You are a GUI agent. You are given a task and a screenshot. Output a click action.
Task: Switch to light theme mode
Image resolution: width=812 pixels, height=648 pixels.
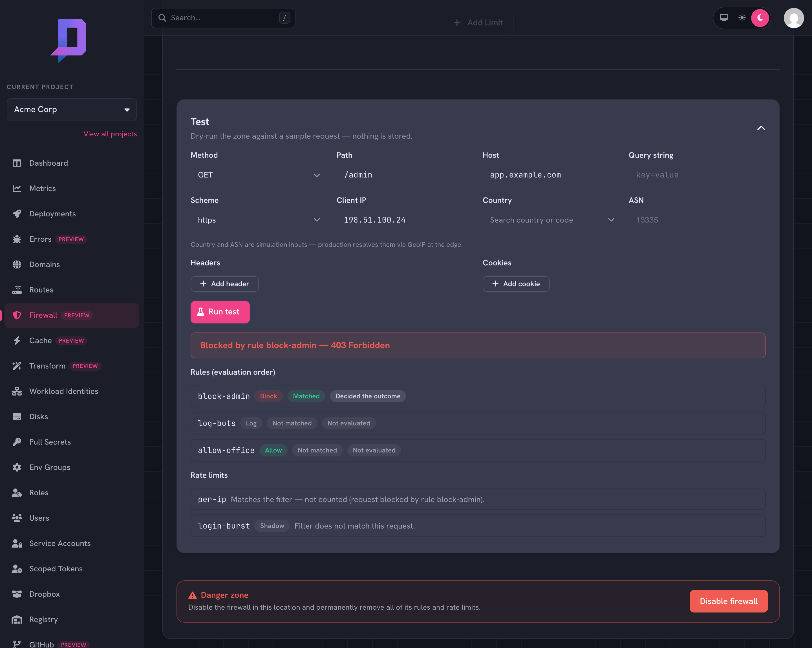[742, 18]
